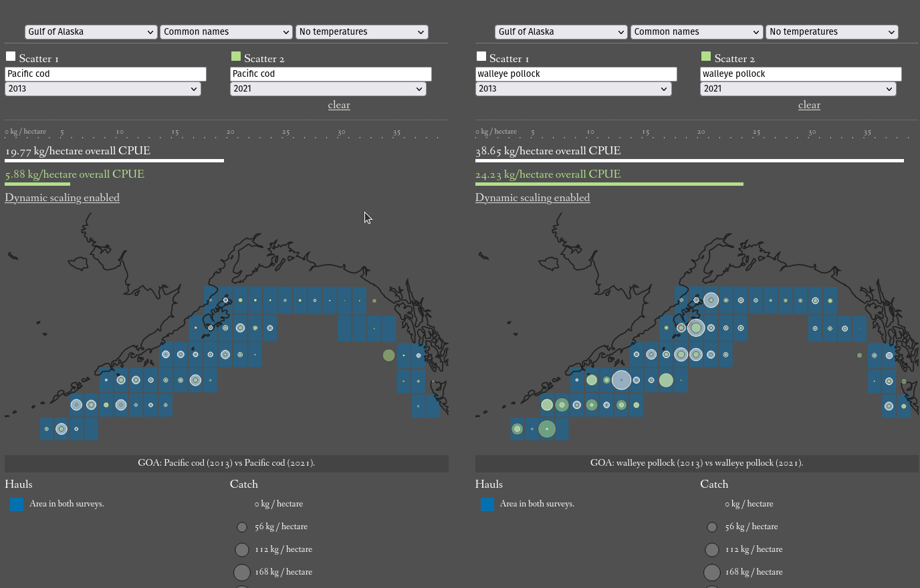Open the left panel No temperatures dropdown
Screen dimensions: 920x588
coord(362,32)
